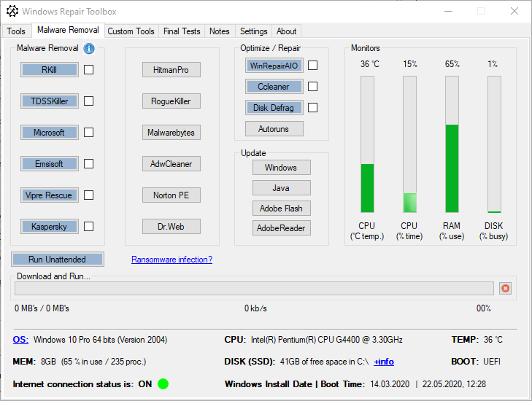Viewport: 532px width, 401px height.
Task: Run TDSSKiller
Action: 50,101
